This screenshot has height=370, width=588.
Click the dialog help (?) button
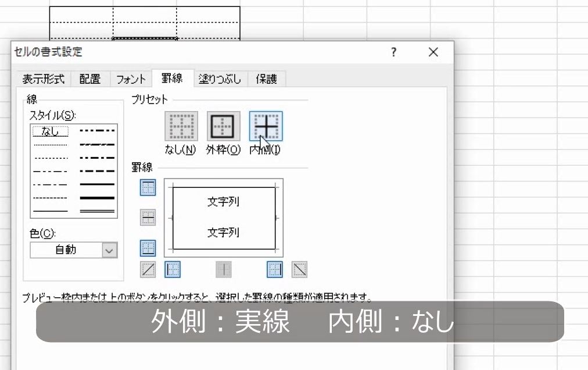tap(393, 52)
